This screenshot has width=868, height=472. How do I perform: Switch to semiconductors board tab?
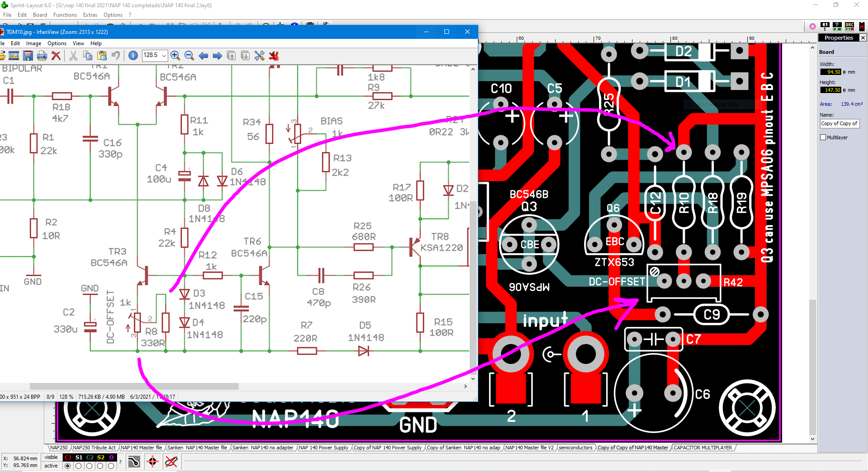[x=576, y=448]
